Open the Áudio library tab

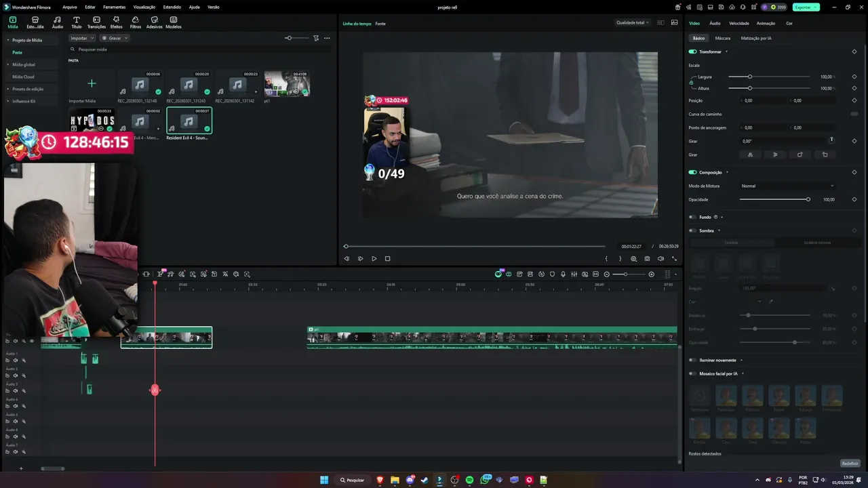[58, 22]
